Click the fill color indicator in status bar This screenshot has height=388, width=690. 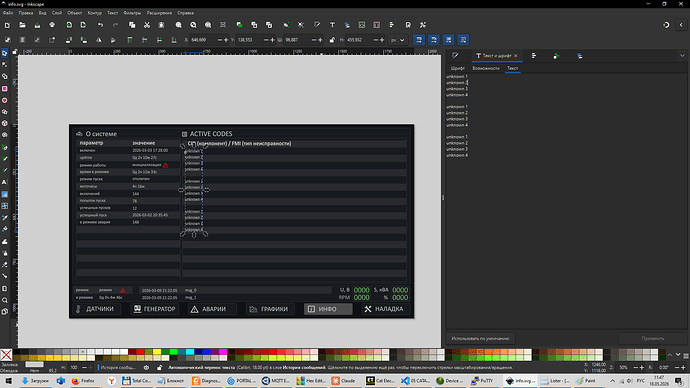click(x=34, y=364)
